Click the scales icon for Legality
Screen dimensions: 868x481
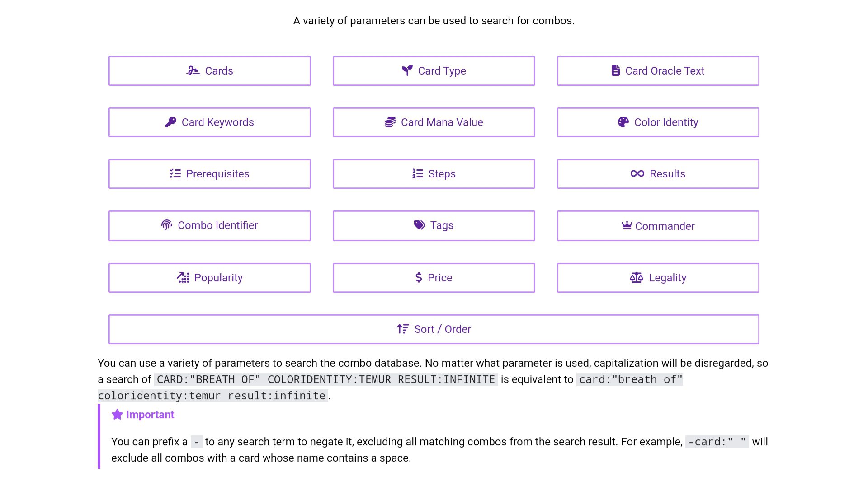point(636,277)
